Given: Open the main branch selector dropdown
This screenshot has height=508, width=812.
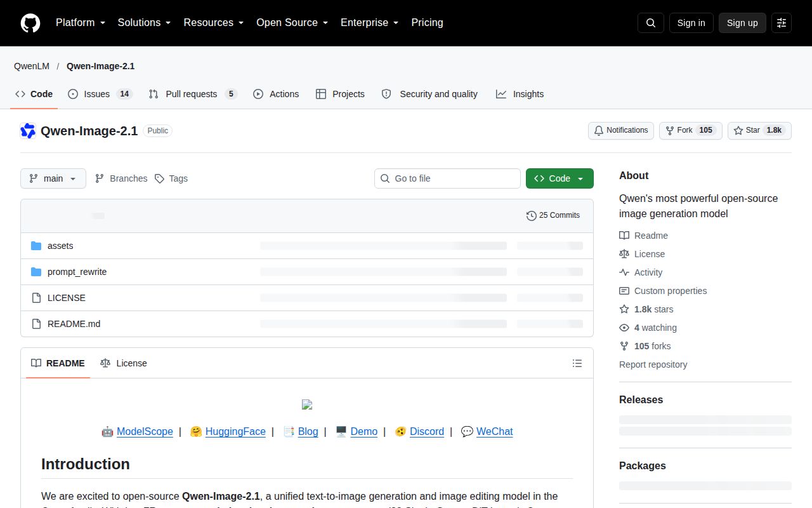Looking at the screenshot, I should click(53, 178).
